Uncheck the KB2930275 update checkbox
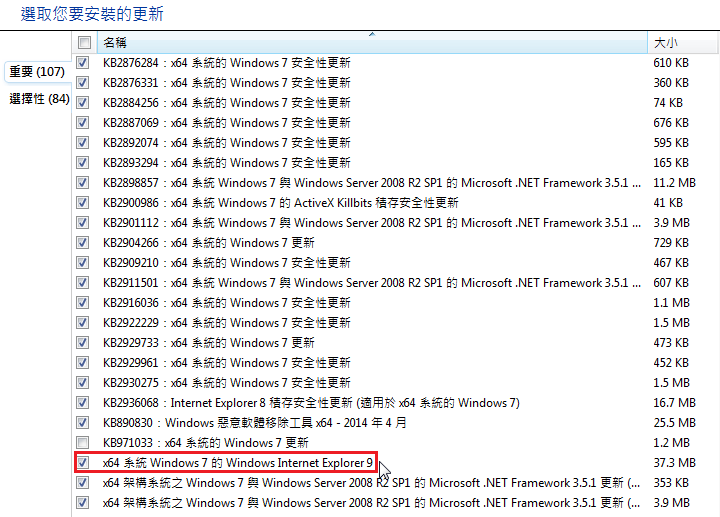 (x=83, y=382)
